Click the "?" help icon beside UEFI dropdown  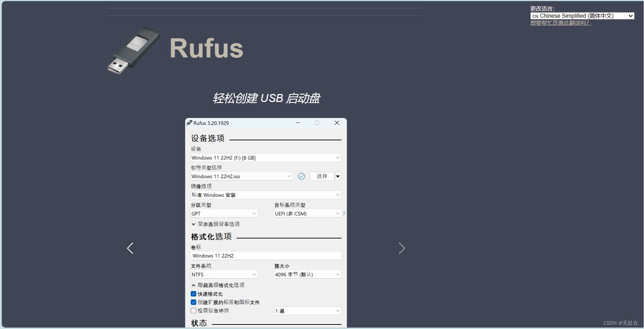click(344, 213)
